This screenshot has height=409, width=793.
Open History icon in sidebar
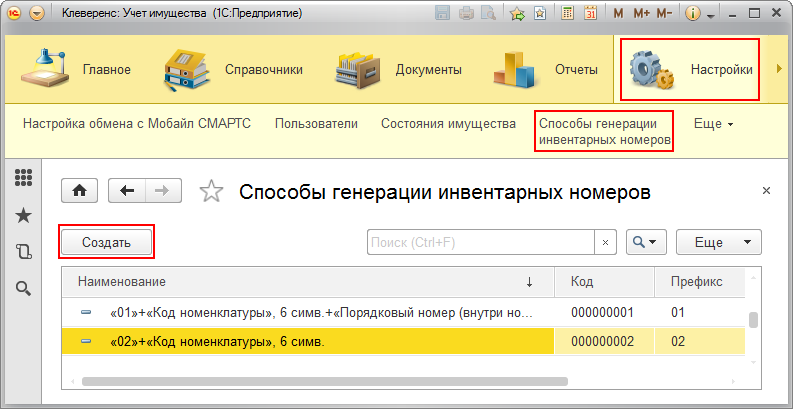pos(23,251)
